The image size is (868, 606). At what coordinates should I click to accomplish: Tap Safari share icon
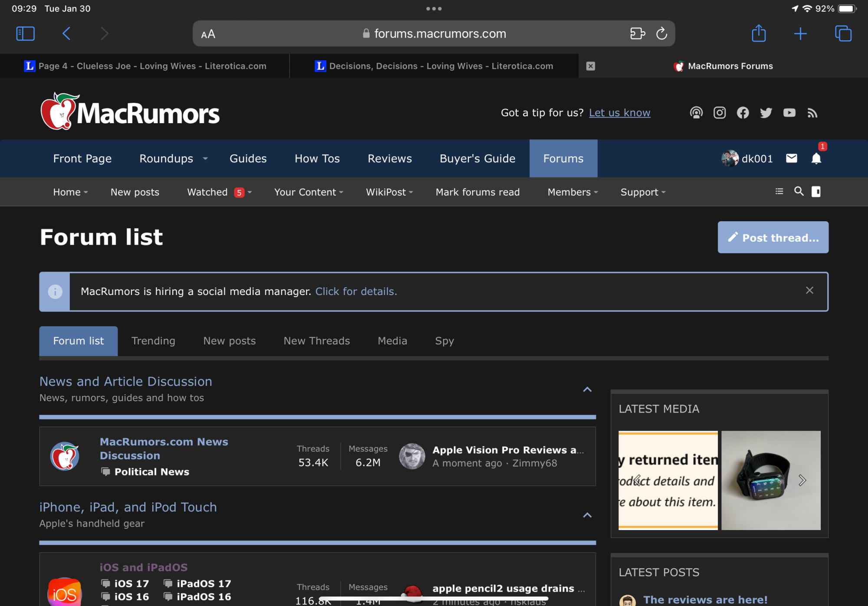point(758,33)
